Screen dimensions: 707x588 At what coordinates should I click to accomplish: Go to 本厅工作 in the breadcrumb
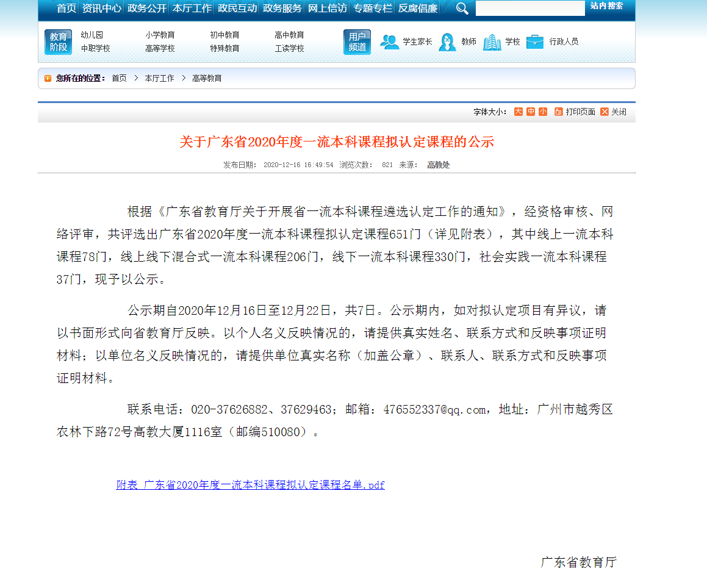pos(159,78)
